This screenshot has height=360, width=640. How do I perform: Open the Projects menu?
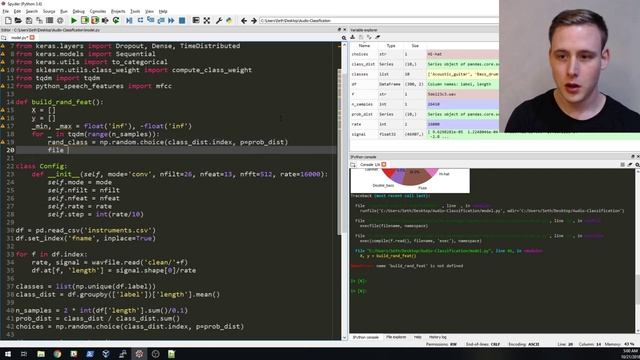(118, 11)
